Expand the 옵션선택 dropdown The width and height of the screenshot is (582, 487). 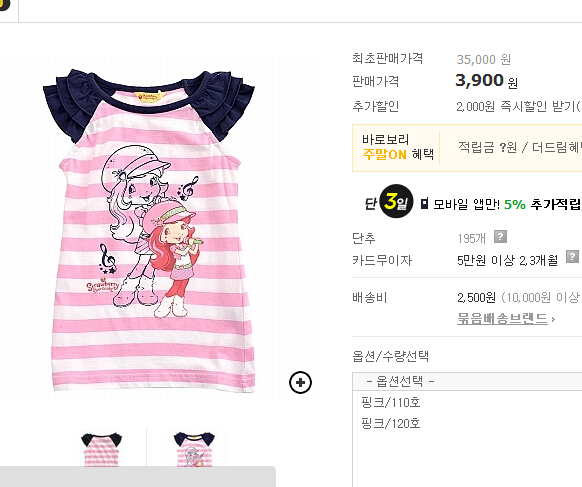point(467,381)
